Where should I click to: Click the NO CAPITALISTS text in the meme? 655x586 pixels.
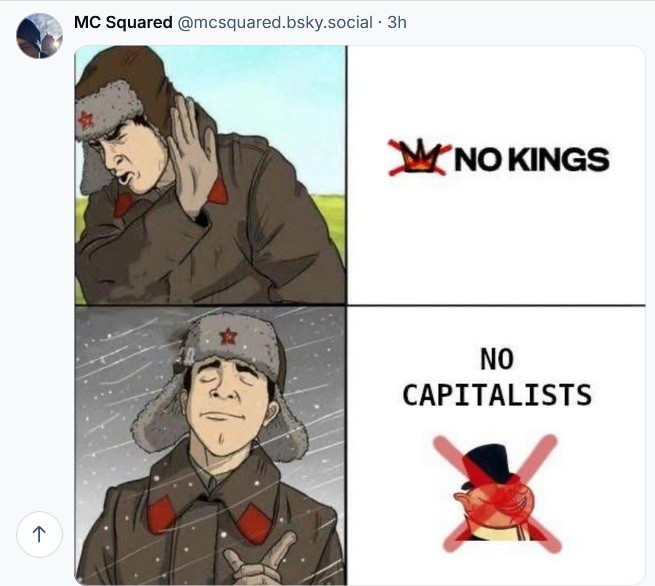click(496, 377)
